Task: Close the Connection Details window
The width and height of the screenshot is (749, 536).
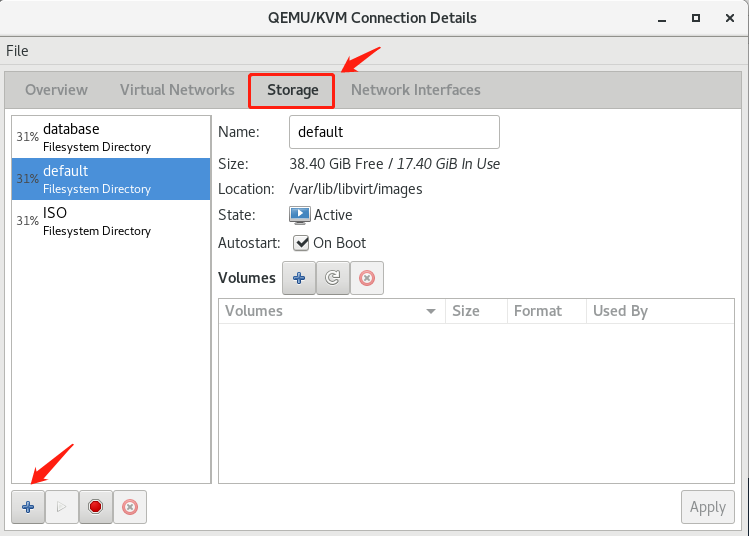Action: click(729, 18)
